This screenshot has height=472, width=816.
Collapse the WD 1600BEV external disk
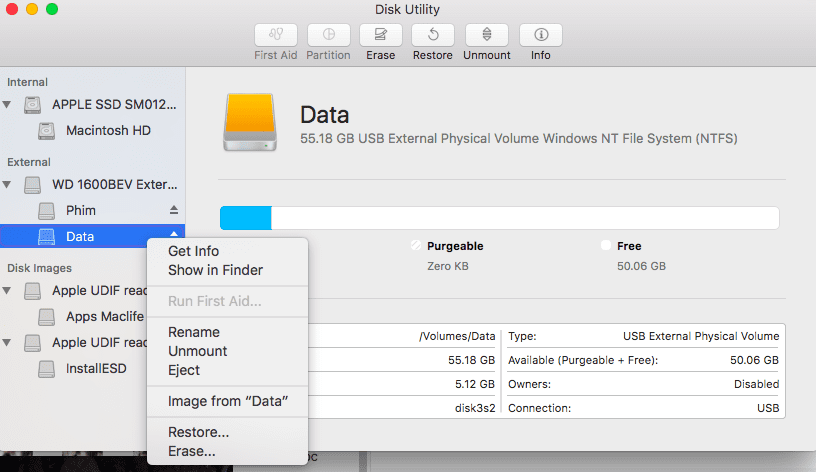click(x=8, y=185)
